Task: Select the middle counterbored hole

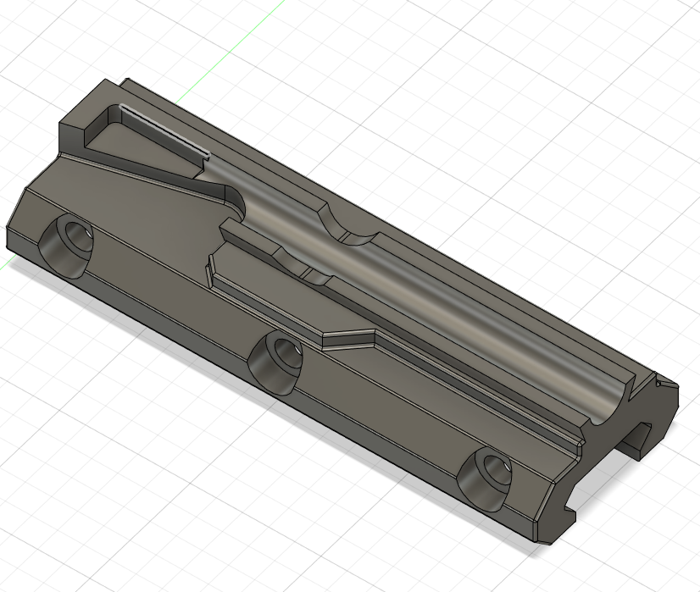Action: click(x=278, y=356)
